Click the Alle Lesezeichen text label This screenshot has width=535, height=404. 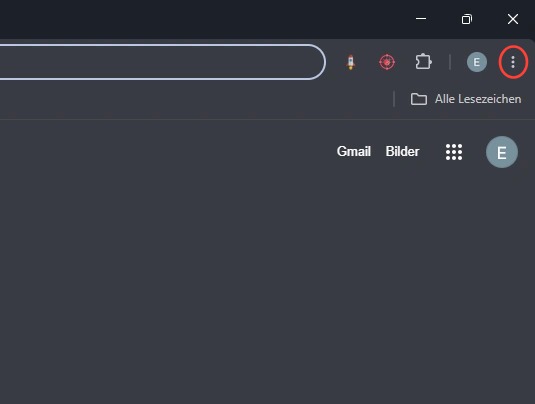(x=478, y=99)
